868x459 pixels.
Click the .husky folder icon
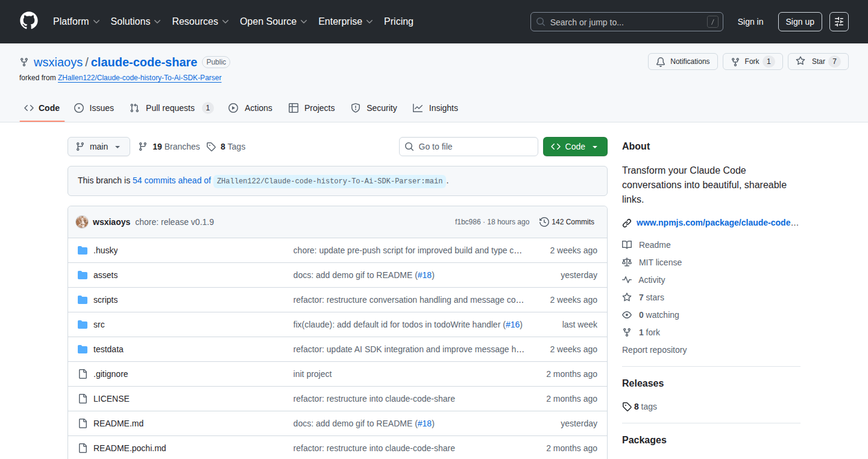(x=83, y=250)
